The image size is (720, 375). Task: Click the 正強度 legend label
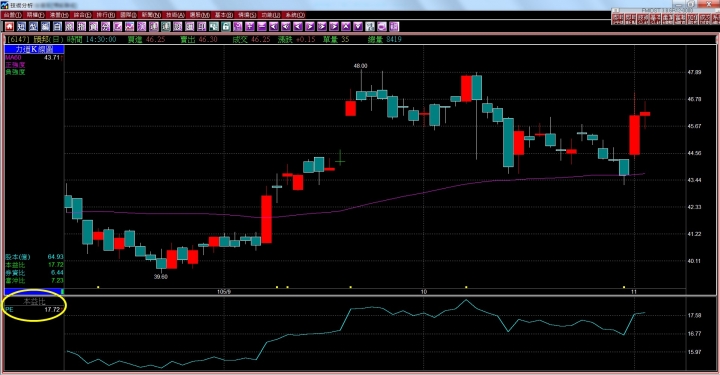point(15,65)
